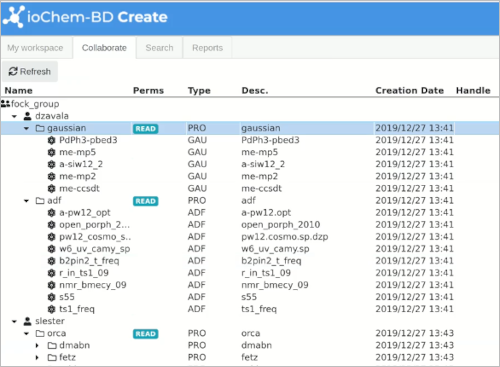Screen dimensions: 500x367
Task: Click the Handle column header
Action: coord(473,91)
